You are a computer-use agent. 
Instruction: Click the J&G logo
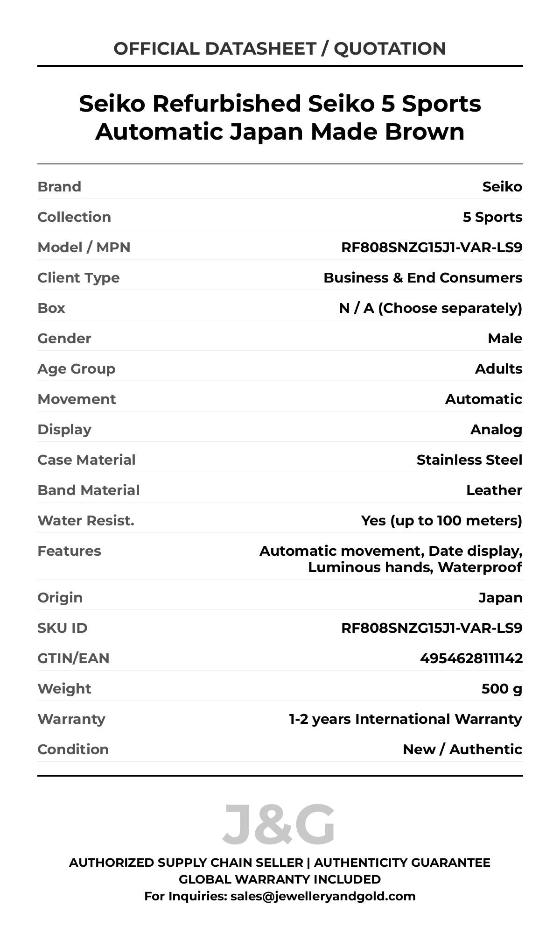tap(279, 825)
